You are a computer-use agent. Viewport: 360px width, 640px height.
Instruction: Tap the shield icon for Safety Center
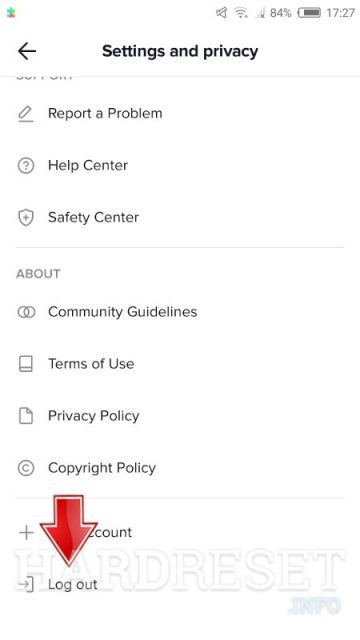point(26,218)
